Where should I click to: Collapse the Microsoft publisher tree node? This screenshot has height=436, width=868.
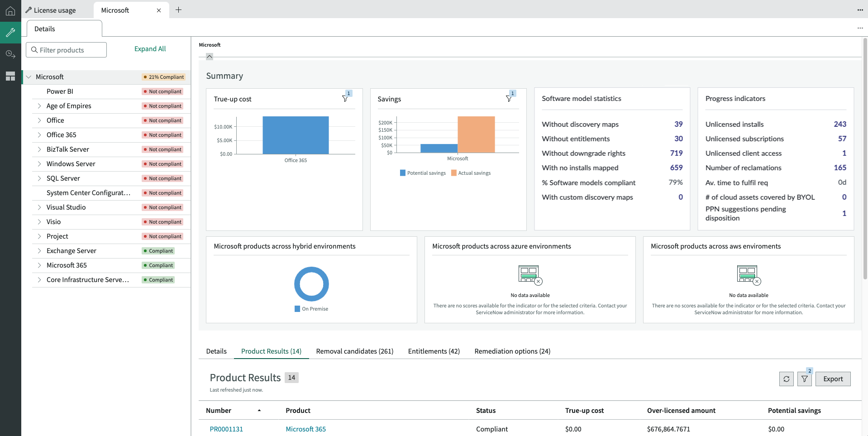point(29,77)
